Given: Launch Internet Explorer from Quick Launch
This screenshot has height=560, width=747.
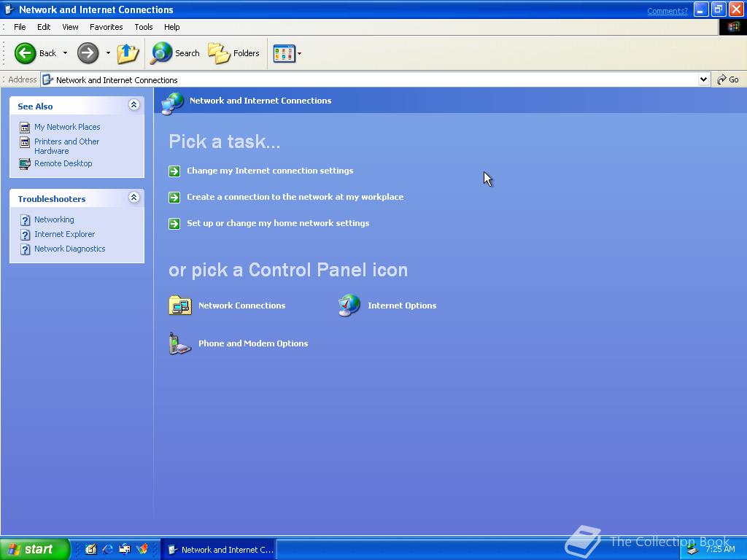Looking at the screenshot, I should tap(108, 549).
